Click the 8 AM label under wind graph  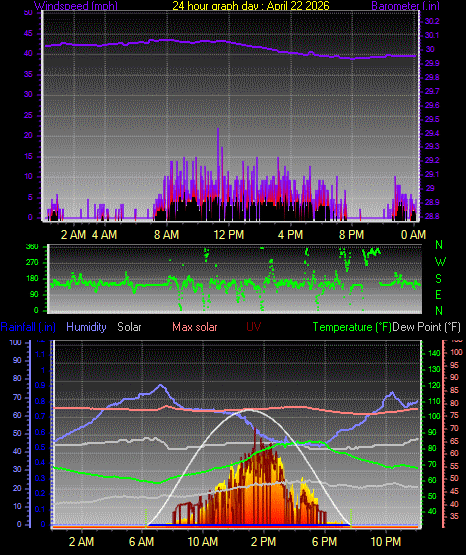(166, 234)
